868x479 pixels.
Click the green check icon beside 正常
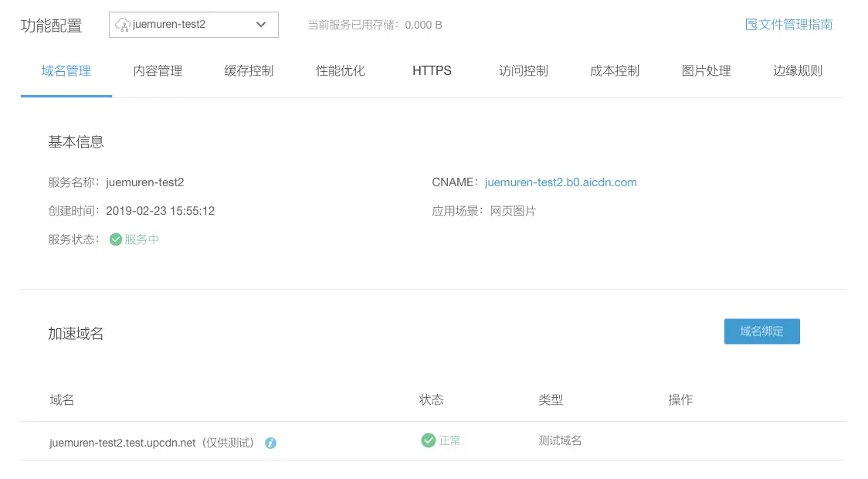[429, 440]
